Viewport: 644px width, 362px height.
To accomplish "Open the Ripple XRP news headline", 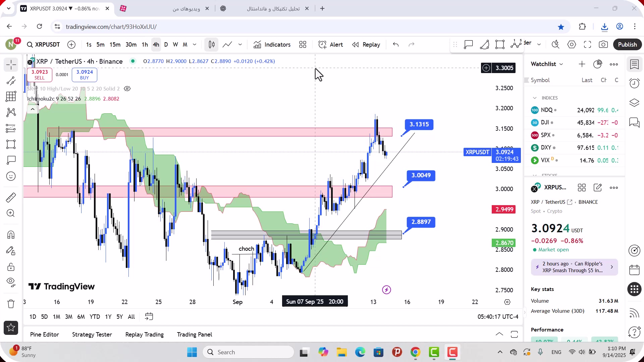I will coord(574,267).
